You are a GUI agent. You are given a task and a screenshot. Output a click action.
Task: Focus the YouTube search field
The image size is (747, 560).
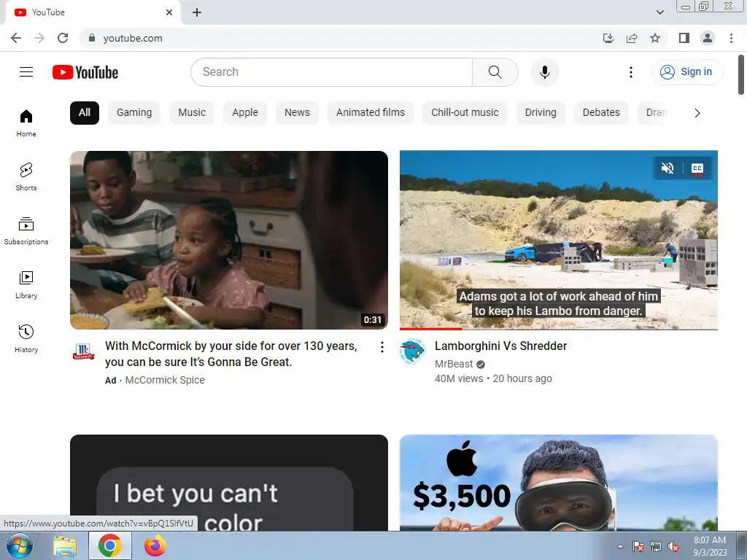(332, 72)
